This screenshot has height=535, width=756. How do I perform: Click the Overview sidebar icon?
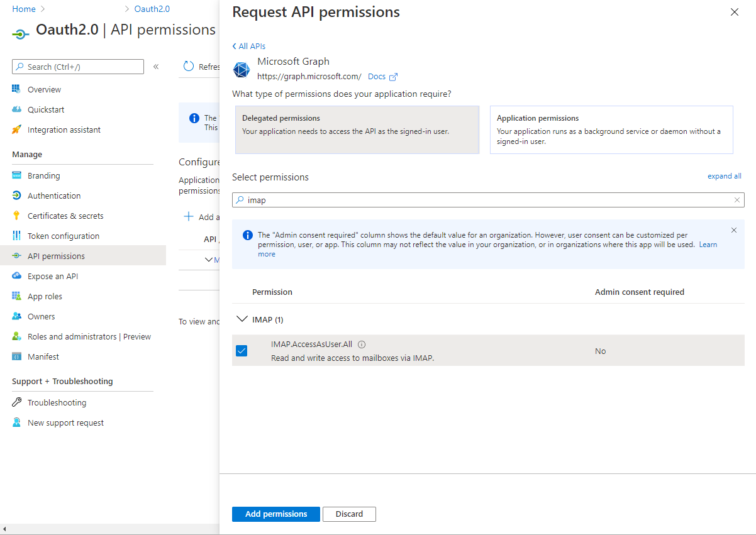click(16, 89)
